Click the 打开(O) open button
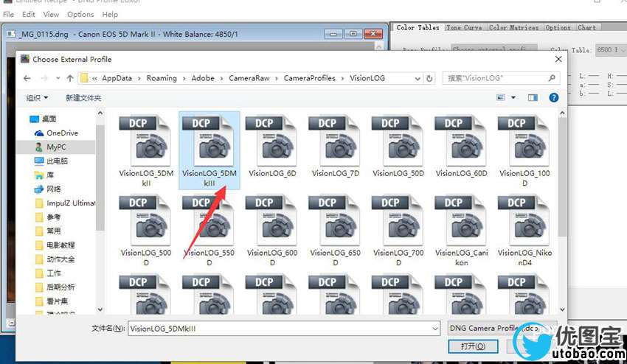The image size is (627, 364). tap(473, 346)
